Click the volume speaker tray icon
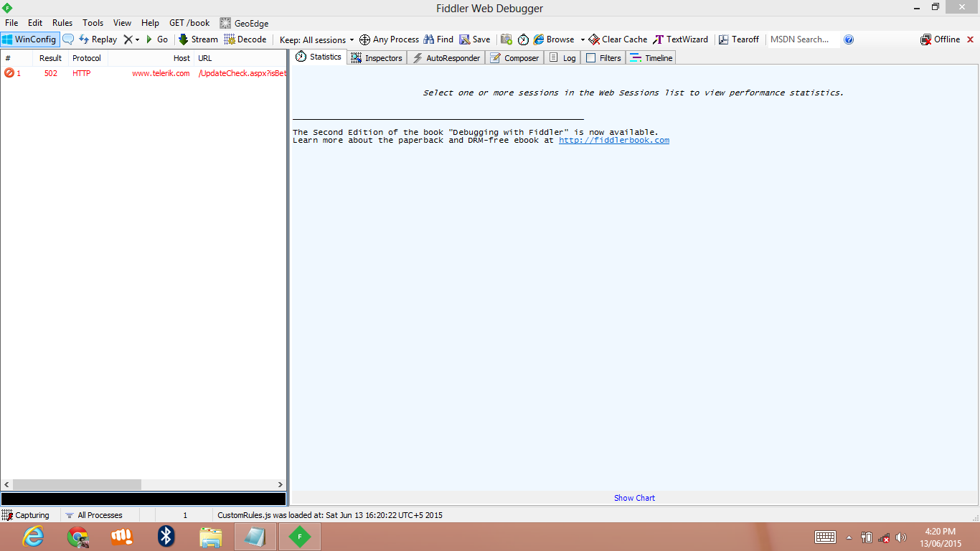The image size is (980, 551). pos(901,537)
